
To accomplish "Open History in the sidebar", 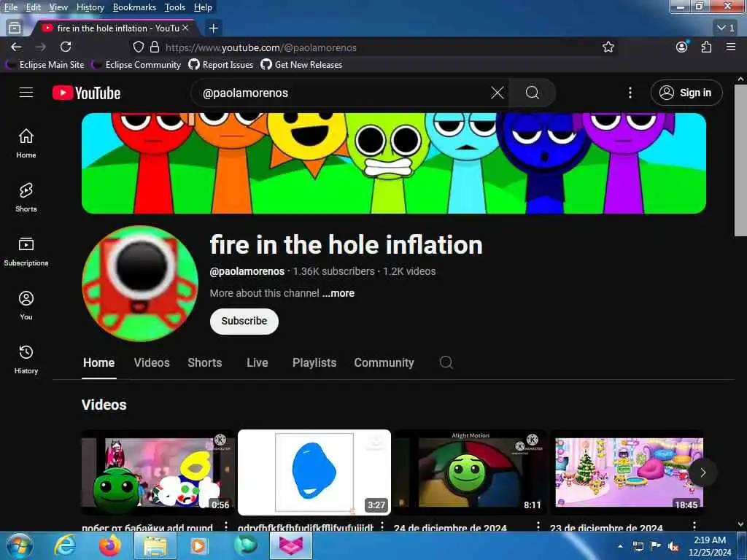I will [26, 359].
